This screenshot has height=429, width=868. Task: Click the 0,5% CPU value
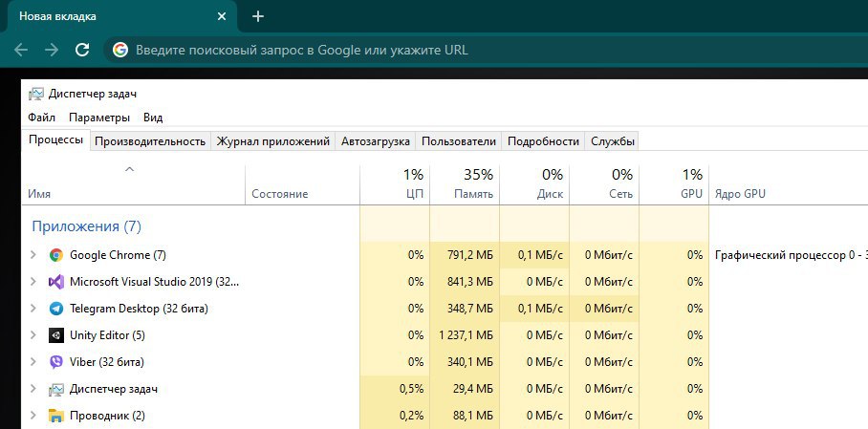point(411,389)
